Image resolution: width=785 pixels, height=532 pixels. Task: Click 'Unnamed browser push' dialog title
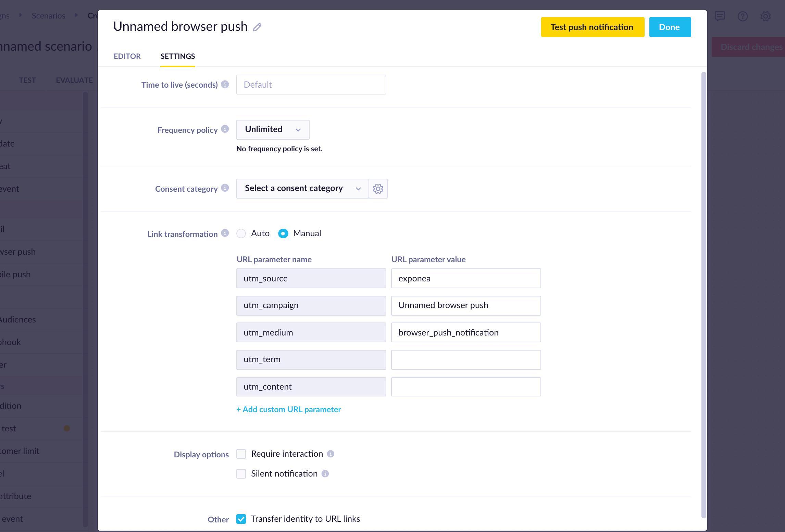coord(180,27)
